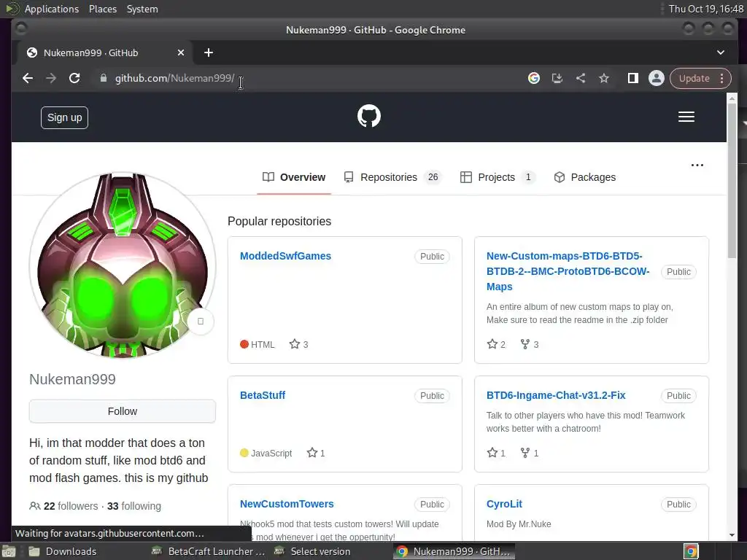Image resolution: width=747 pixels, height=560 pixels.
Task: Open the BetaStuff repository
Action: tap(263, 395)
